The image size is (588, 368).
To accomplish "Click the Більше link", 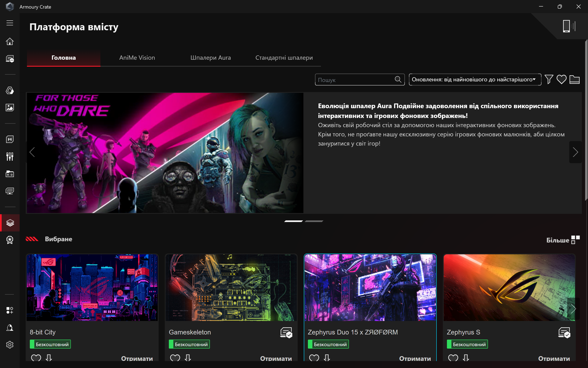I will 558,240.
